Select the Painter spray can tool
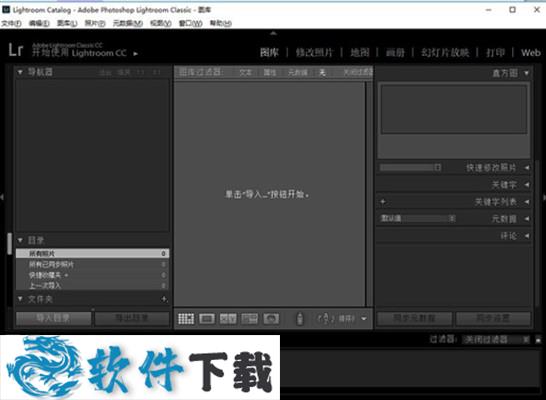Image resolution: width=546 pixels, height=400 pixels. [x=300, y=319]
